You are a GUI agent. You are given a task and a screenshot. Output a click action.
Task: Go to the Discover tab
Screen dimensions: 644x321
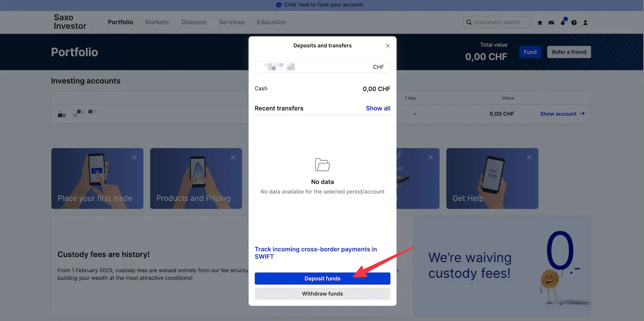[x=194, y=22]
